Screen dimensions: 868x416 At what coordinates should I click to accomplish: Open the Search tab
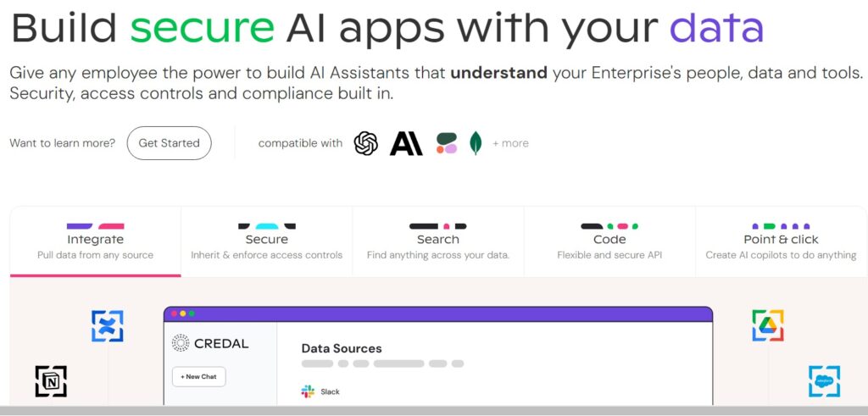(438, 241)
